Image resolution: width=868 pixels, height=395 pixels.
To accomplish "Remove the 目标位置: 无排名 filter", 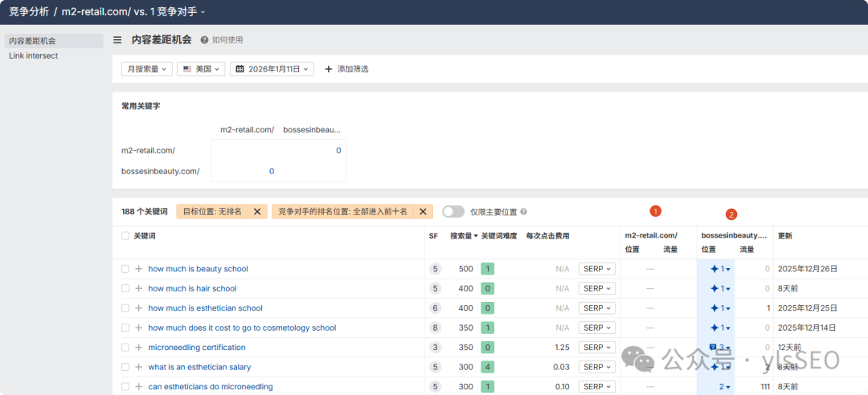I will click(x=257, y=211).
